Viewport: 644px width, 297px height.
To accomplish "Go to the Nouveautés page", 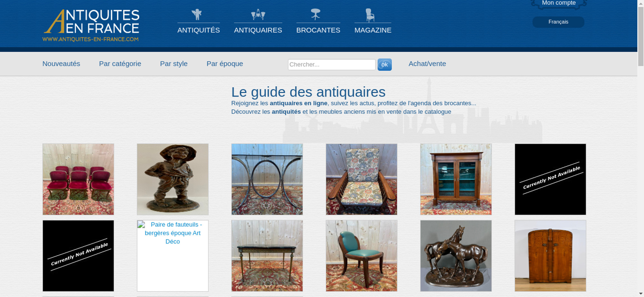I will point(61,64).
